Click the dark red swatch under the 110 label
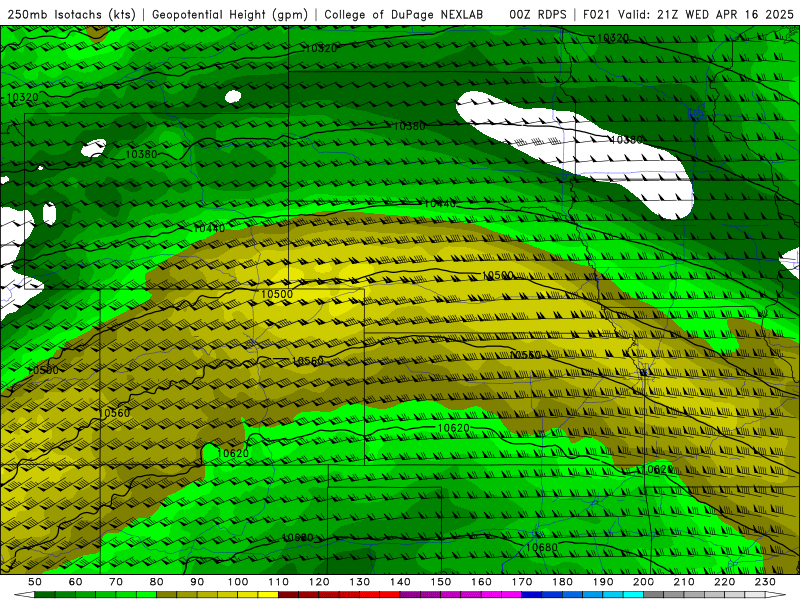800x600 pixels. coord(288,595)
